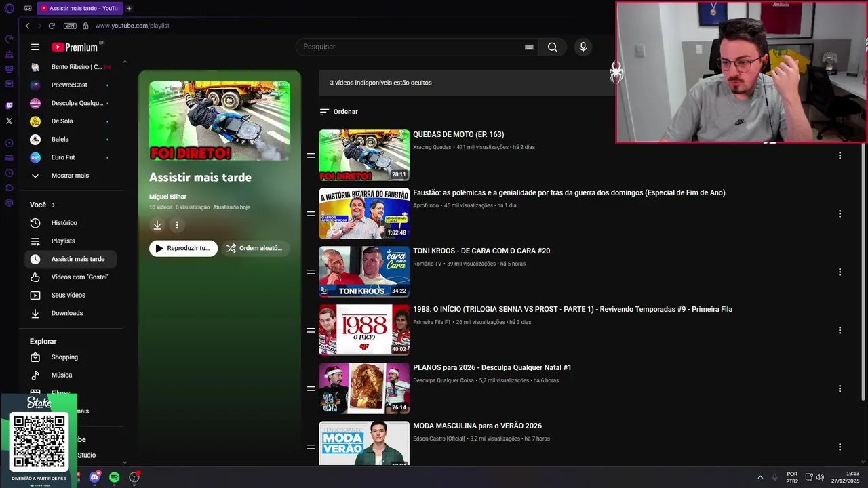Open PeeWeeCast subscription channel
Image resolution: width=868 pixels, height=488 pixels.
click(x=71, y=85)
